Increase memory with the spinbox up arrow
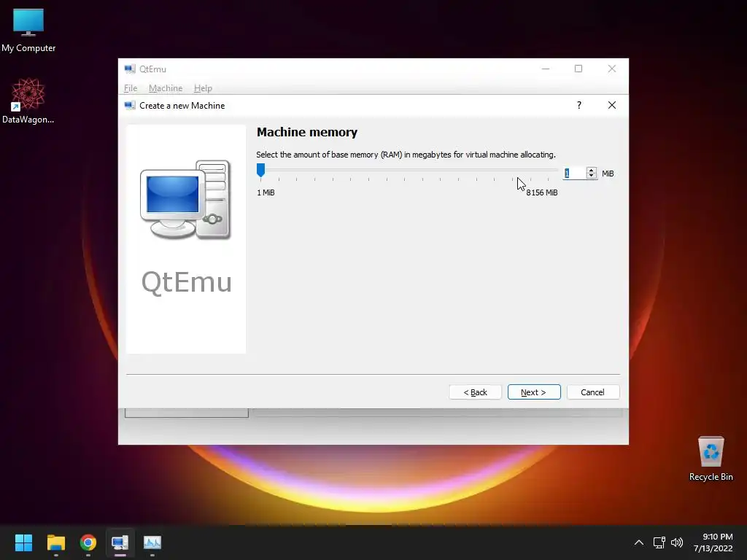 pyautogui.click(x=591, y=170)
